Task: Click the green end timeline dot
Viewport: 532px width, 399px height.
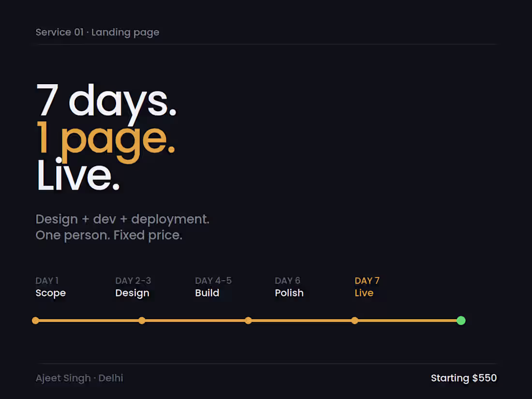Action: 461,321
